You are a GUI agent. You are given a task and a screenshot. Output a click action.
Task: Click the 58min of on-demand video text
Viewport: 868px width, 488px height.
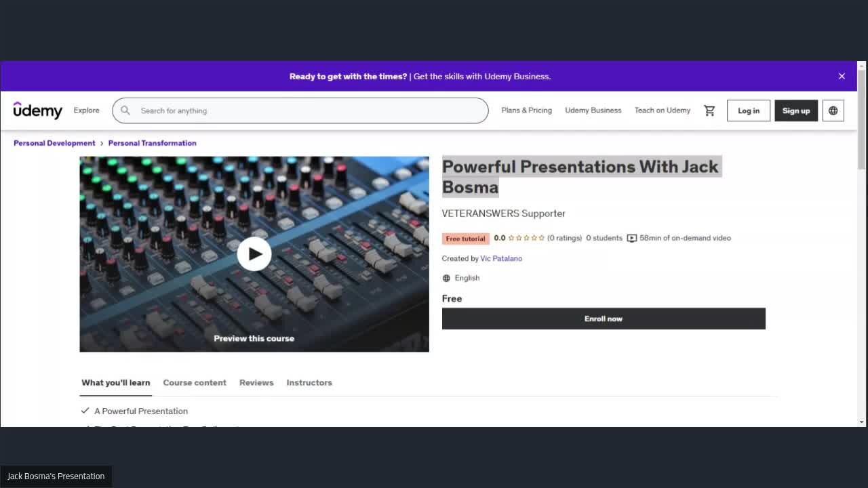click(x=685, y=238)
